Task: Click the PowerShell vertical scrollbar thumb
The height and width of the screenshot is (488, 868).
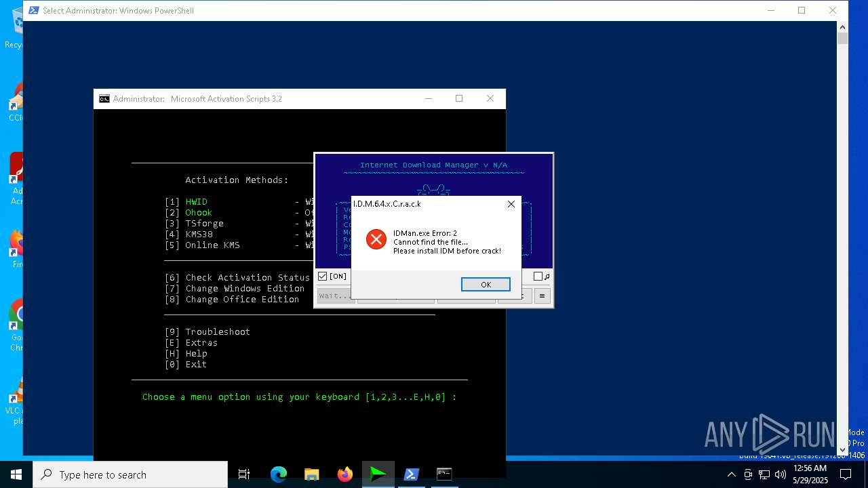Action: [842, 38]
